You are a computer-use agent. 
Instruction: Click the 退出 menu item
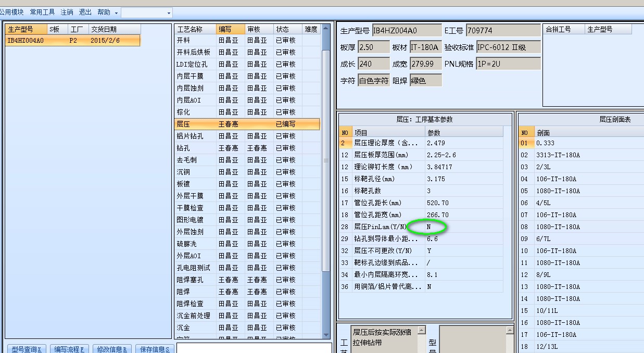(85, 12)
